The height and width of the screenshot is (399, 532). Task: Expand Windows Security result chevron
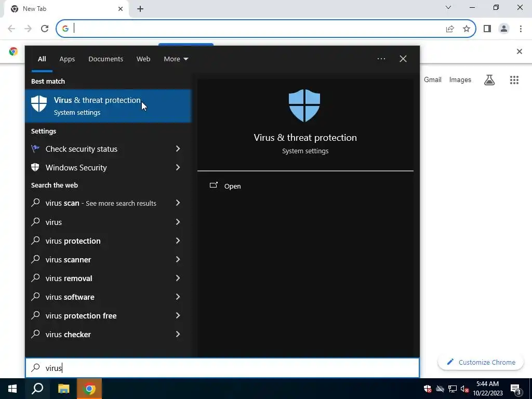coord(178,167)
